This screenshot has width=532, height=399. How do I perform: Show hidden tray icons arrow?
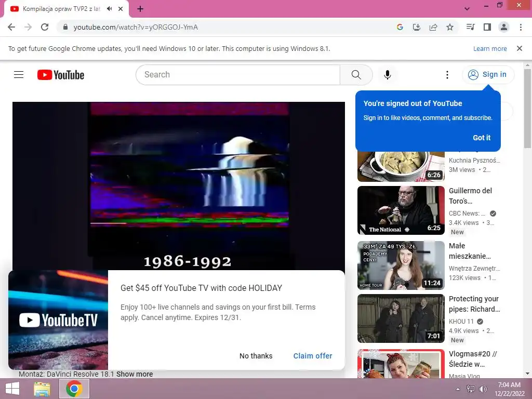458,389
